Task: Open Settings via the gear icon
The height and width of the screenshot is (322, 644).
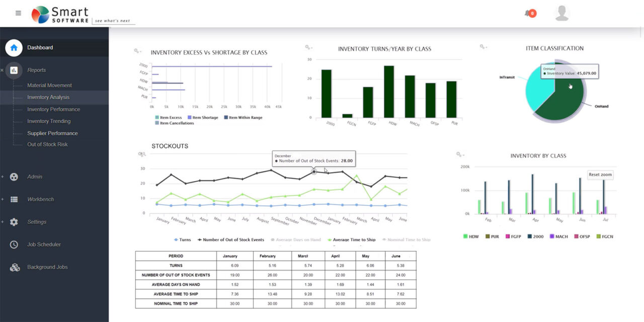Action: tap(14, 222)
